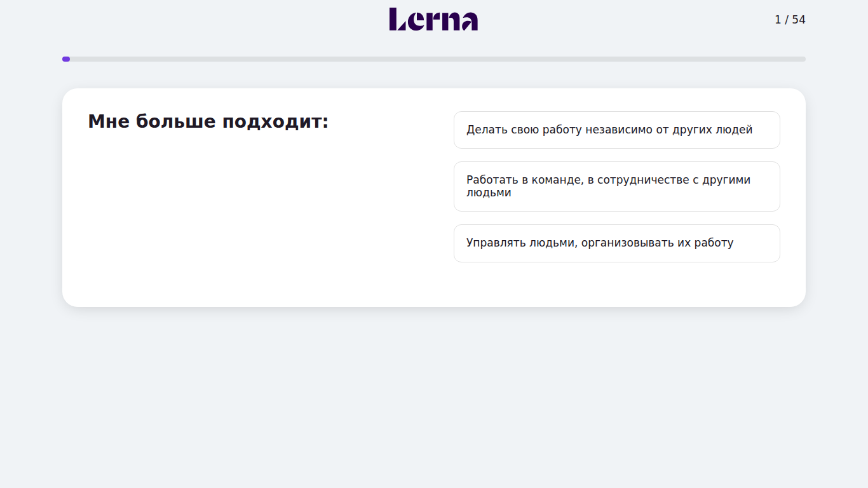Click the 'Мне больше подходит:' question heading
Viewport: 868px width, 488px height.
pyautogui.click(x=208, y=121)
